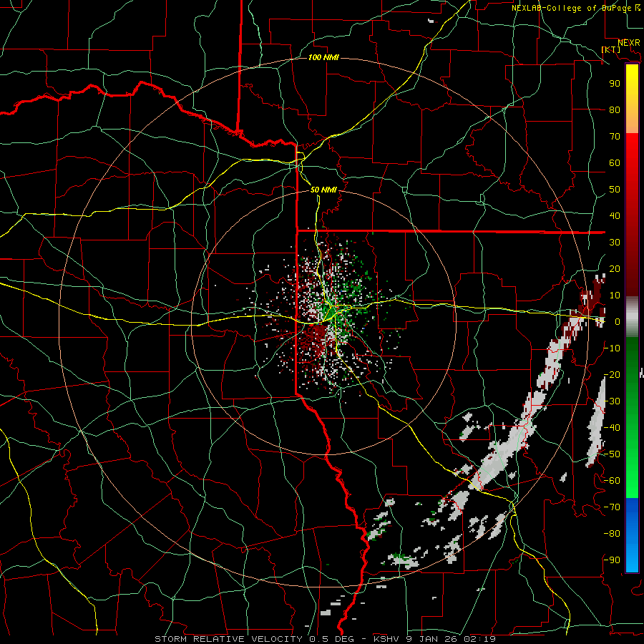Select the positive "60" scale value
Image resolution: width=644 pixels, height=644 pixels.
tap(615, 162)
